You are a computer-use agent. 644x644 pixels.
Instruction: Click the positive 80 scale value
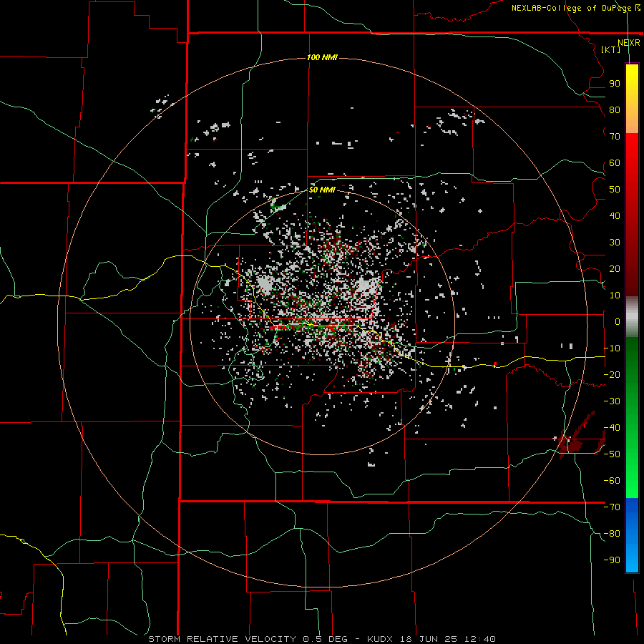point(615,110)
